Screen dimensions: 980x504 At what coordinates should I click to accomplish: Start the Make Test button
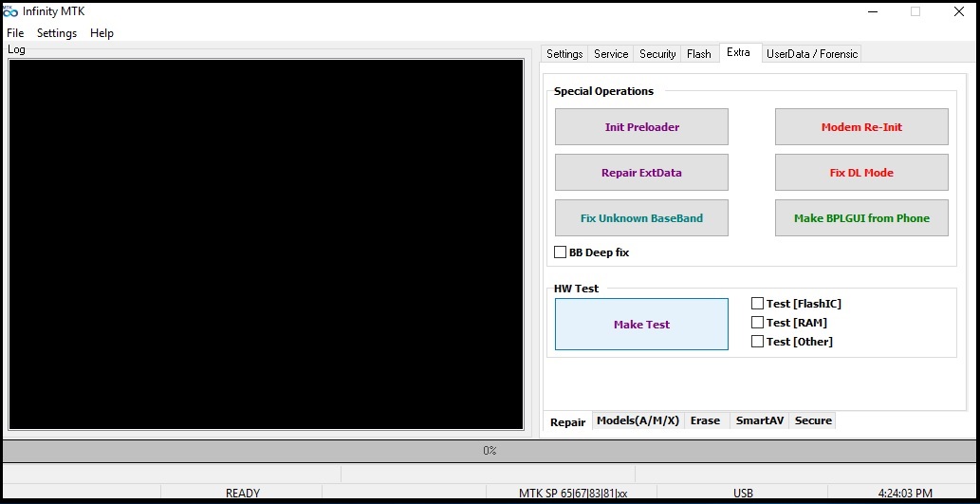click(642, 324)
